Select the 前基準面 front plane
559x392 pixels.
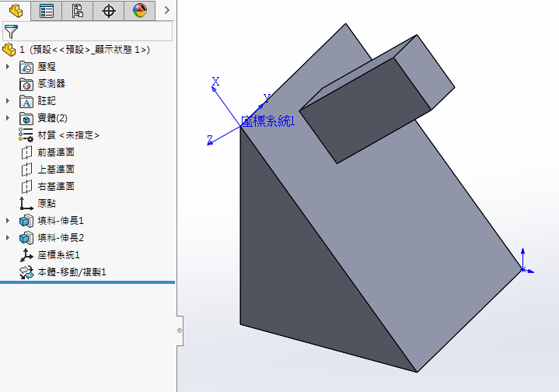(56, 152)
